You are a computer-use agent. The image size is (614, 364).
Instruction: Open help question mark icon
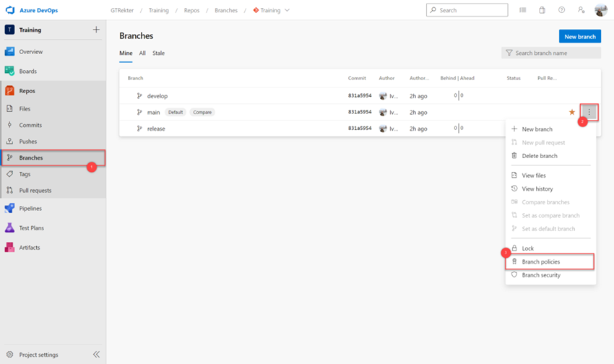point(561,10)
